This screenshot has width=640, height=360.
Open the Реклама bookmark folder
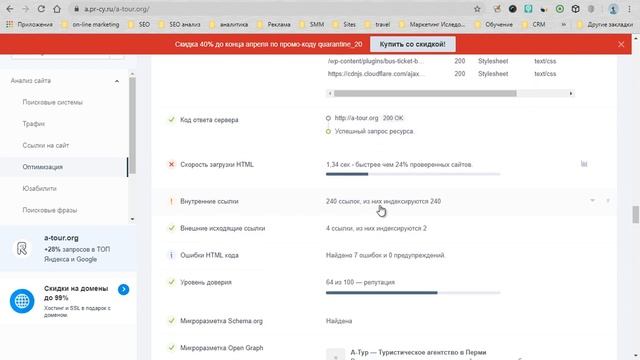pos(274,24)
